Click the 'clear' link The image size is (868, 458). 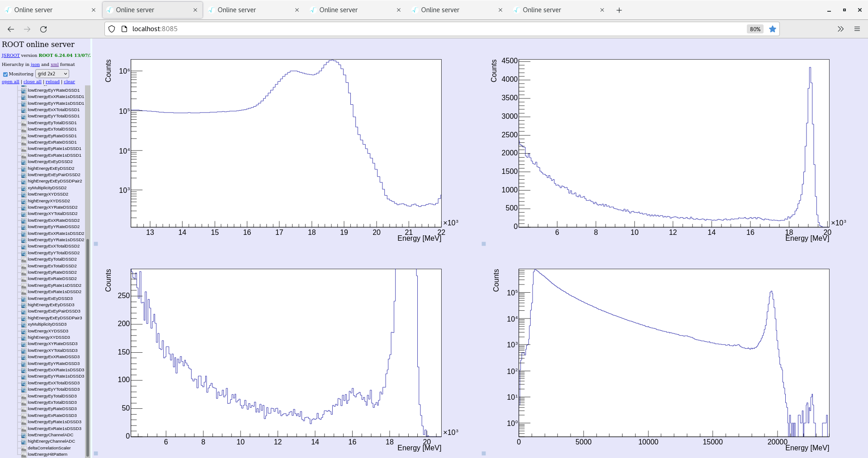coord(69,82)
